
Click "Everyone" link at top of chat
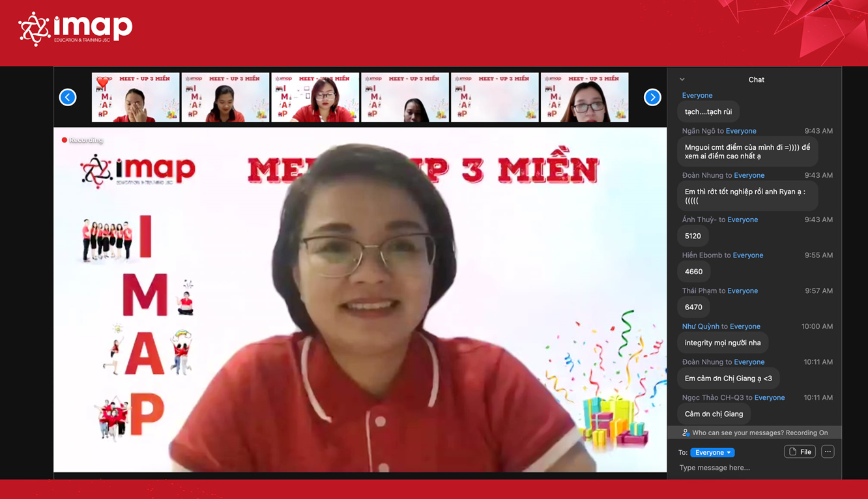(697, 95)
